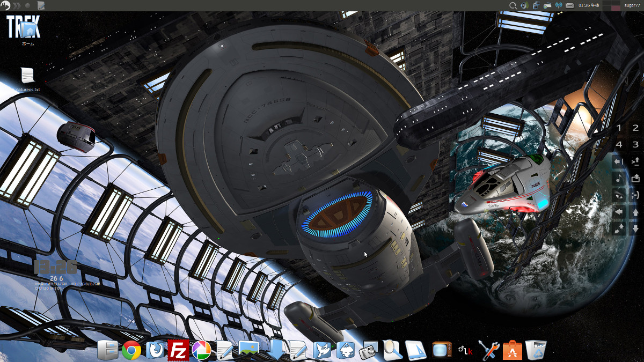
Task: Click the plain down arrow widget button
Action: click(x=635, y=228)
